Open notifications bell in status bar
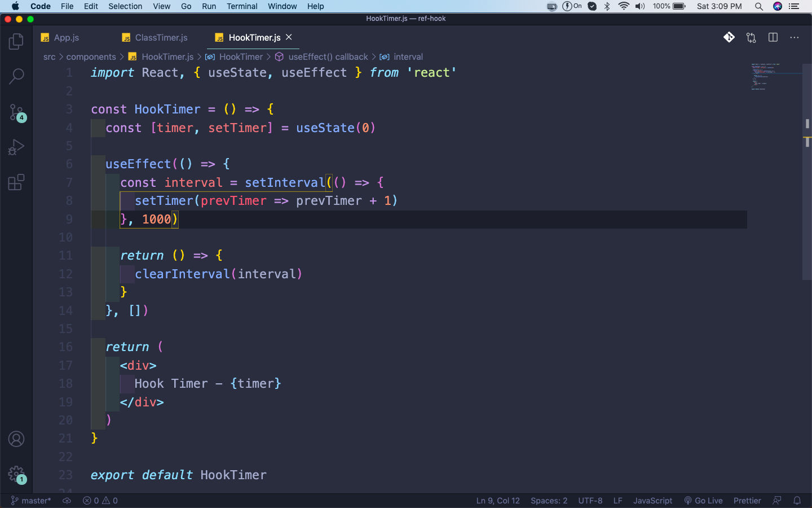 pos(797,501)
